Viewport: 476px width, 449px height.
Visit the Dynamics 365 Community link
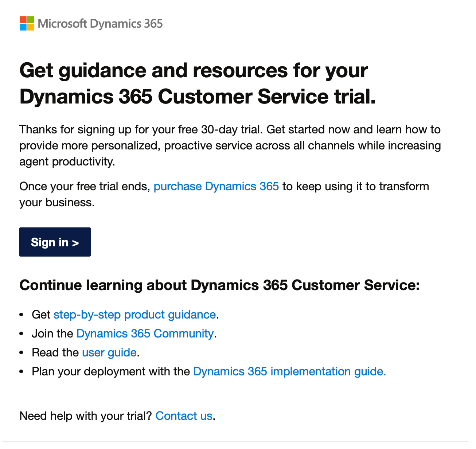coord(145,333)
